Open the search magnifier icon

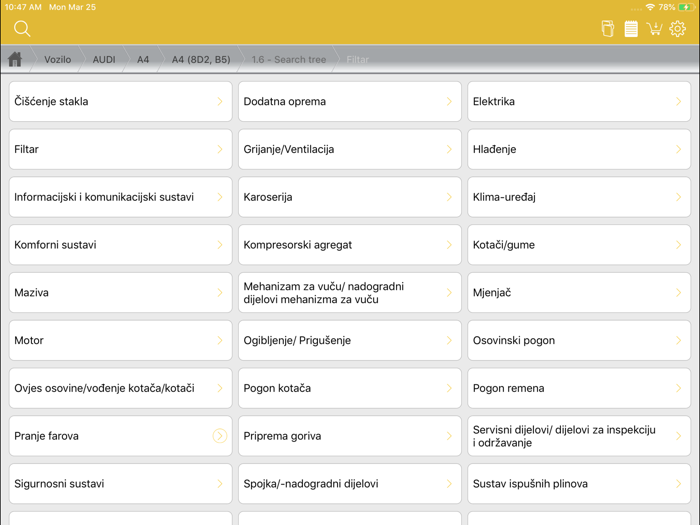[22, 29]
